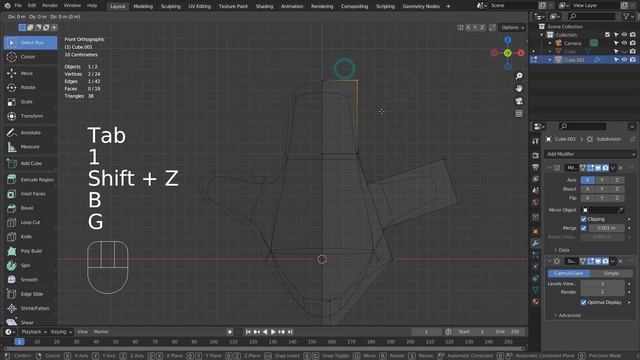Toggle the Merge checkbox
The image size is (640, 360).
583,228
